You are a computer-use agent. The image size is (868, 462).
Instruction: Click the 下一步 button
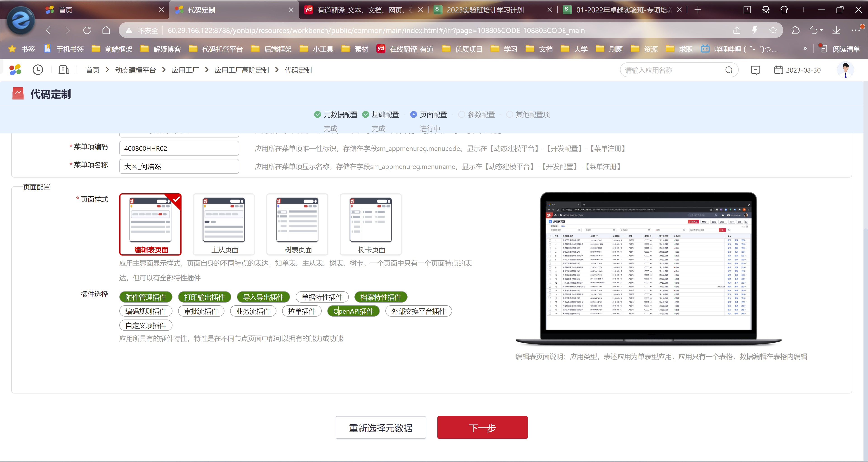482,428
